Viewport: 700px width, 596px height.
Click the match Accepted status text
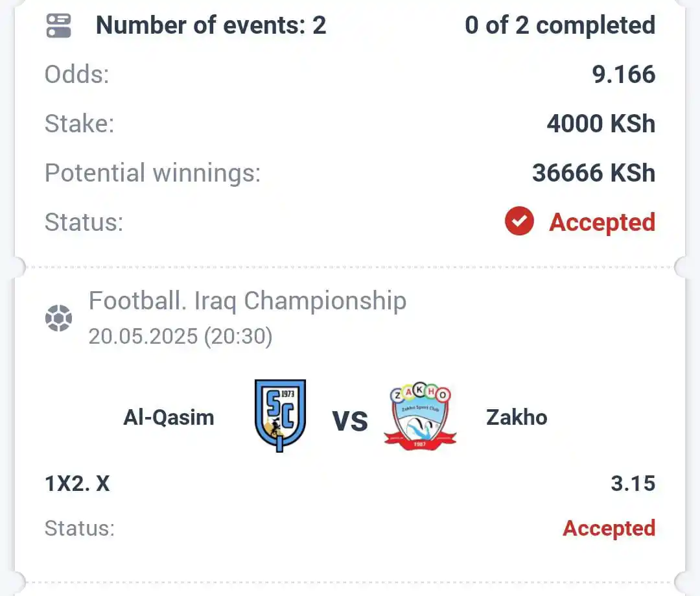pyautogui.click(x=609, y=528)
